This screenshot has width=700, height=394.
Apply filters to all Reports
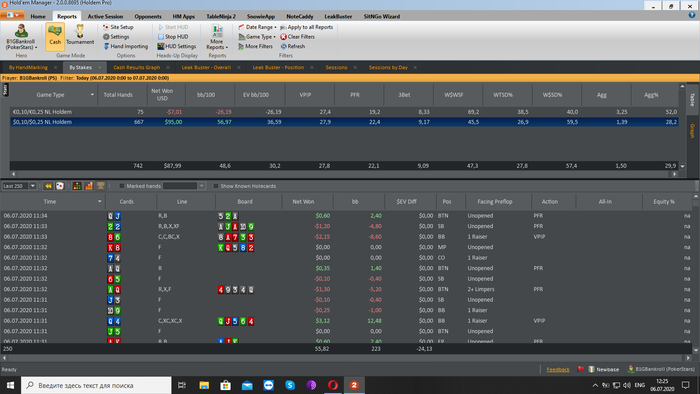[x=307, y=27]
